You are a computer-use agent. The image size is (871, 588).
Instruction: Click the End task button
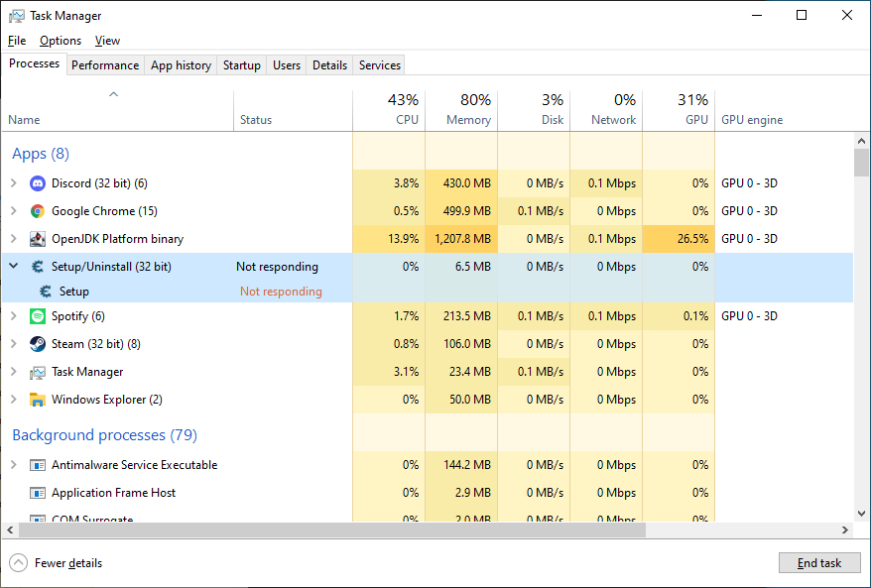[x=819, y=563]
